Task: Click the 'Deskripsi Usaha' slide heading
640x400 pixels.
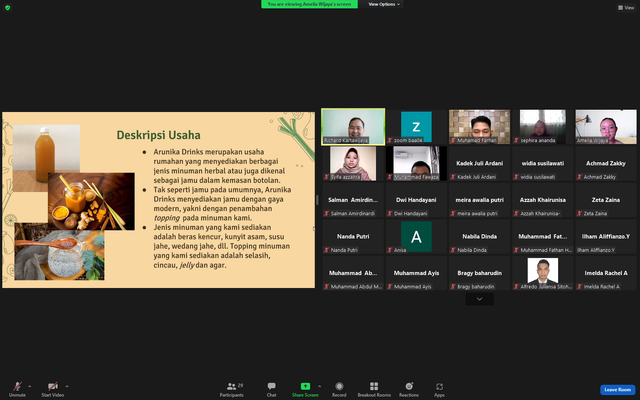Action: point(158,135)
